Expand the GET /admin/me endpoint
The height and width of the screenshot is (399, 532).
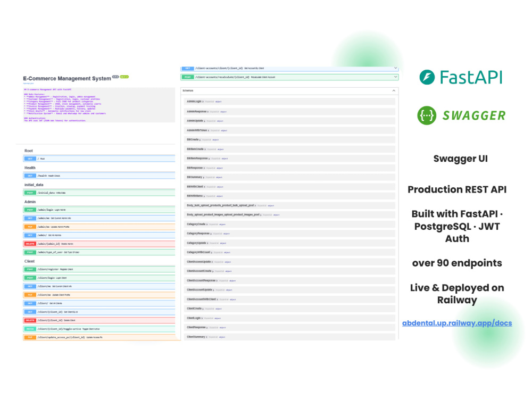point(99,218)
